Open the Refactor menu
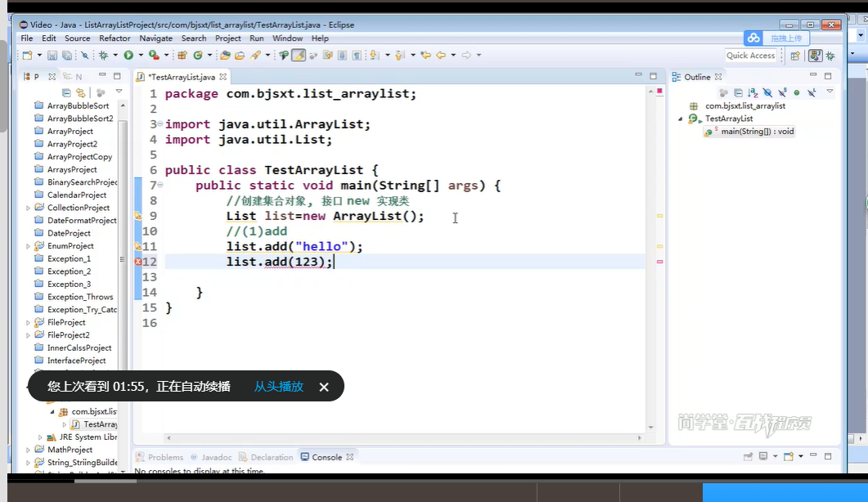Image resolution: width=868 pixels, height=502 pixels. [x=115, y=38]
